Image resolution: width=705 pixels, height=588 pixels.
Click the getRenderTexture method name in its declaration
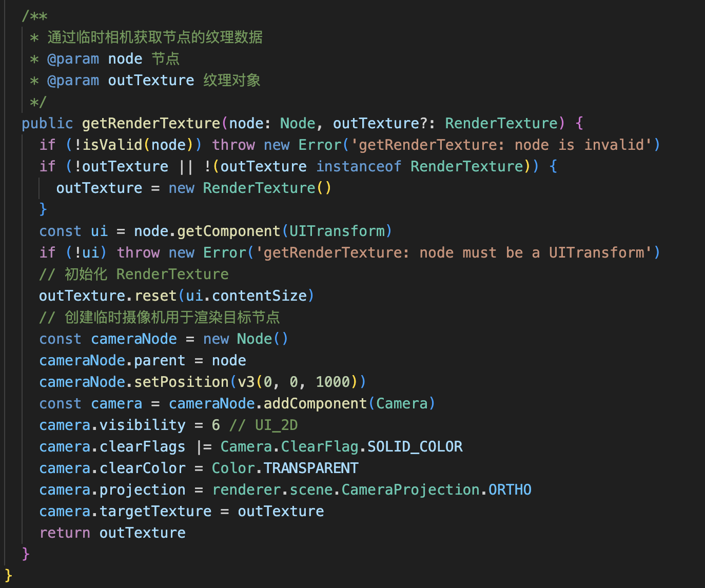point(151,124)
